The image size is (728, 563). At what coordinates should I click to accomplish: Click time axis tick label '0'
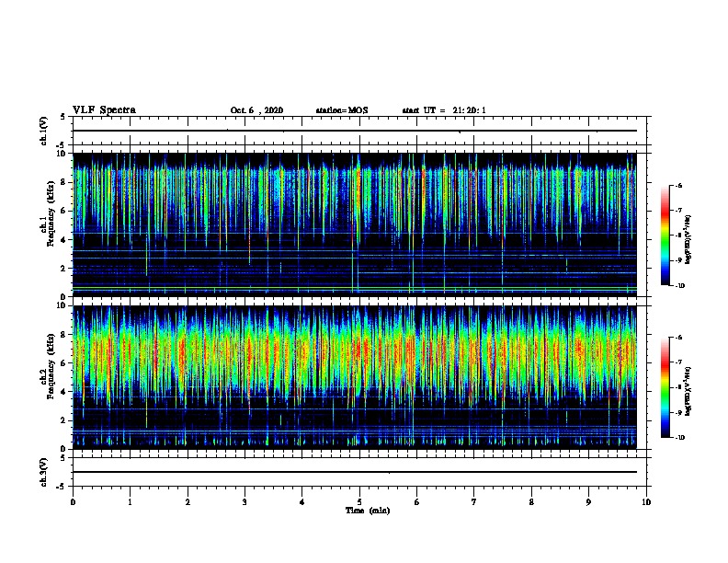tap(73, 501)
